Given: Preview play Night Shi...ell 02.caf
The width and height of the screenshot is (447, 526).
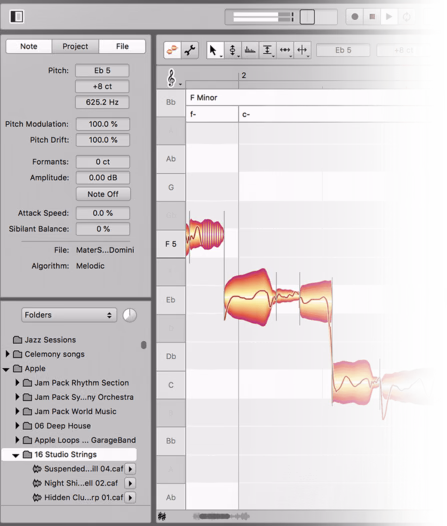Looking at the screenshot, I should click(130, 483).
